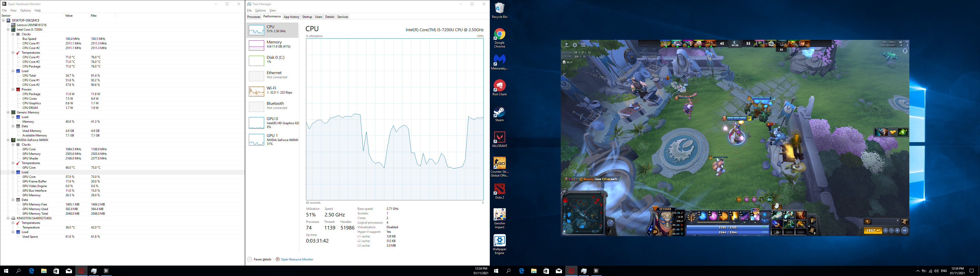This screenshot has height=276, width=980.
Task: Select the Dota 2 desktop shortcut
Action: coord(499,191)
